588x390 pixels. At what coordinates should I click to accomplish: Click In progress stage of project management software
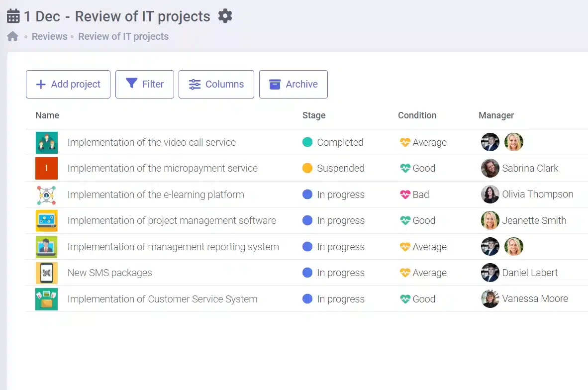pos(341,220)
